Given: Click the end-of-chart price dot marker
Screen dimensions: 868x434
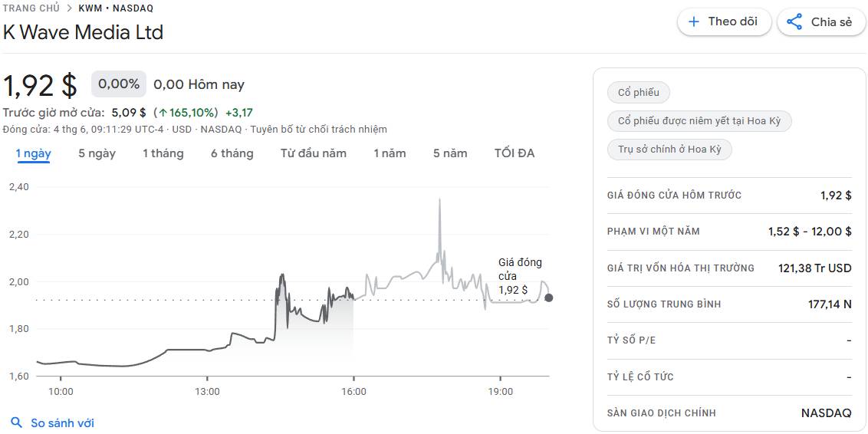Looking at the screenshot, I should (x=548, y=298).
